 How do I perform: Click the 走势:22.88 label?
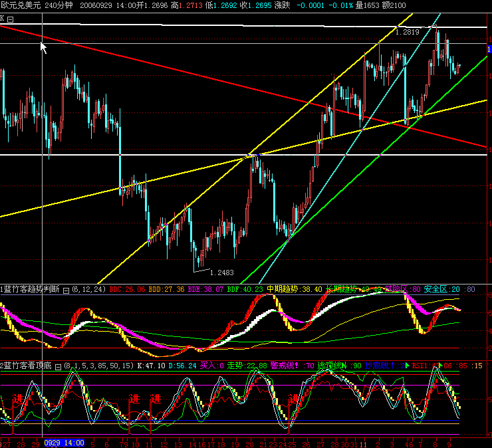[x=247, y=366]
